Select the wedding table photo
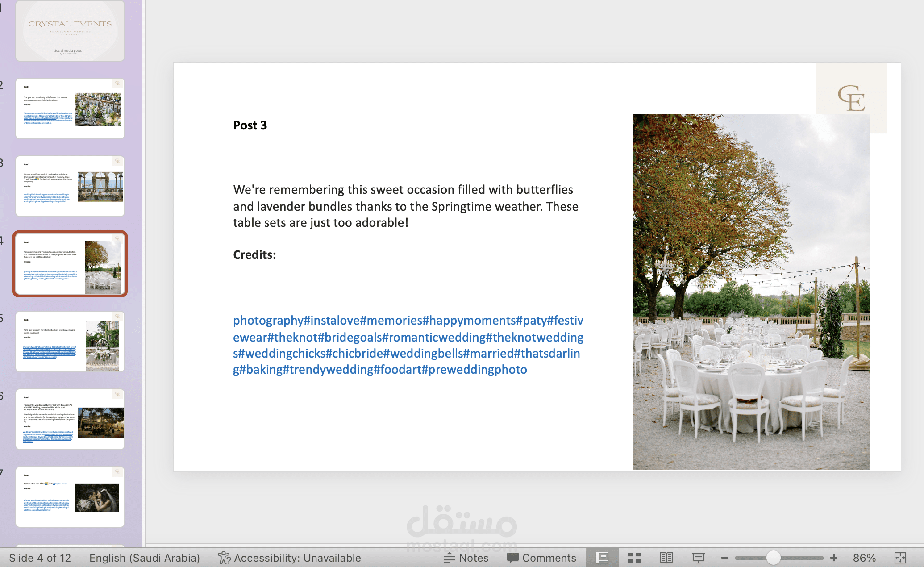This screenshot has height=567, width=924. [752, 292]
